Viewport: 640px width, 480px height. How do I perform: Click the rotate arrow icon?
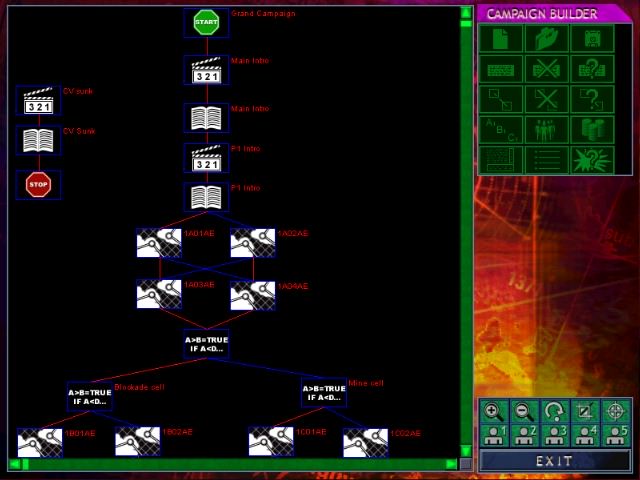tap(555, 411)
